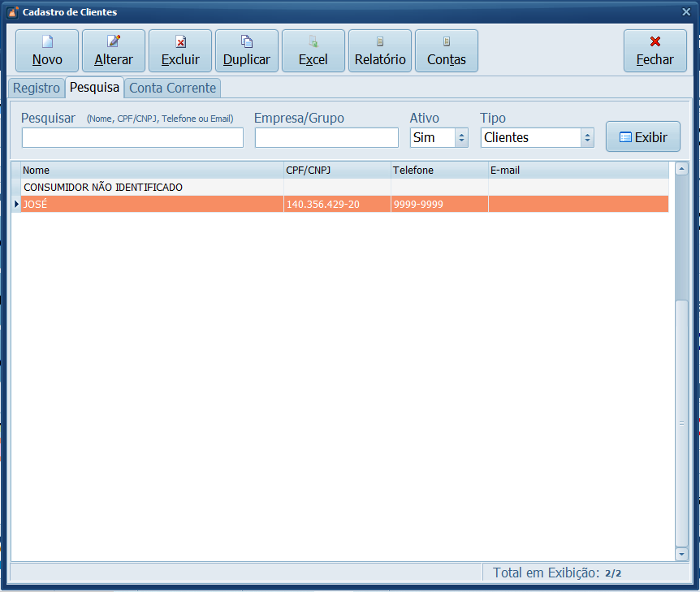This screenshot has width=700, height=592.
Task: Click the Pesquisar search input field
Action: click(132, 137)
